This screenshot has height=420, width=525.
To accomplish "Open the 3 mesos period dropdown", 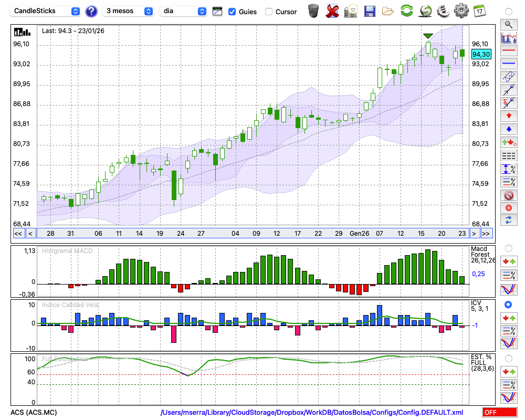I will (129, 11).
